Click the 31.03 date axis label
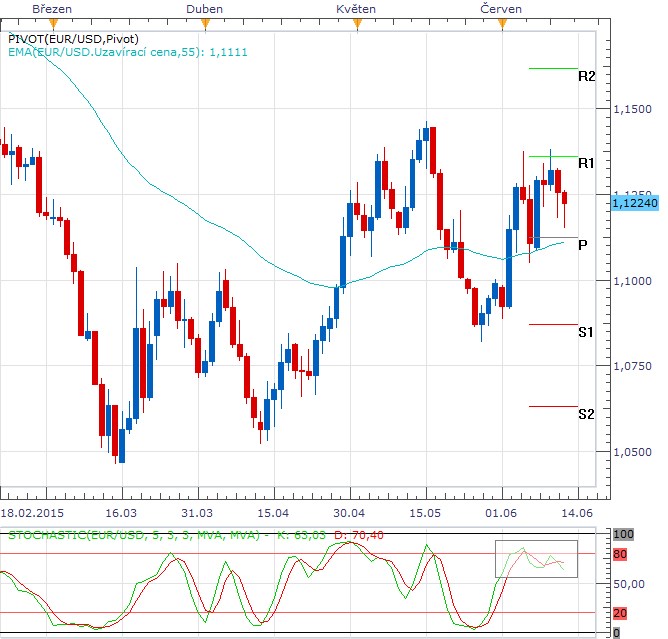 point(197,512)
